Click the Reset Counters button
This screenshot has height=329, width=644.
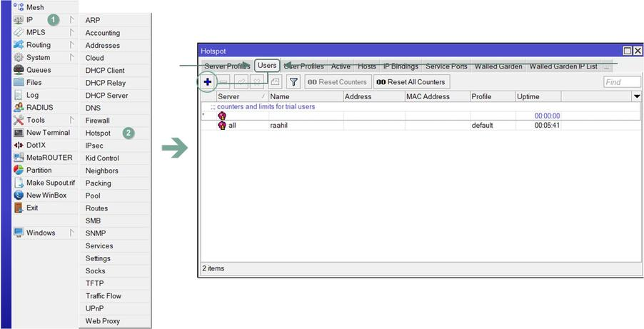tap(337, 82)
